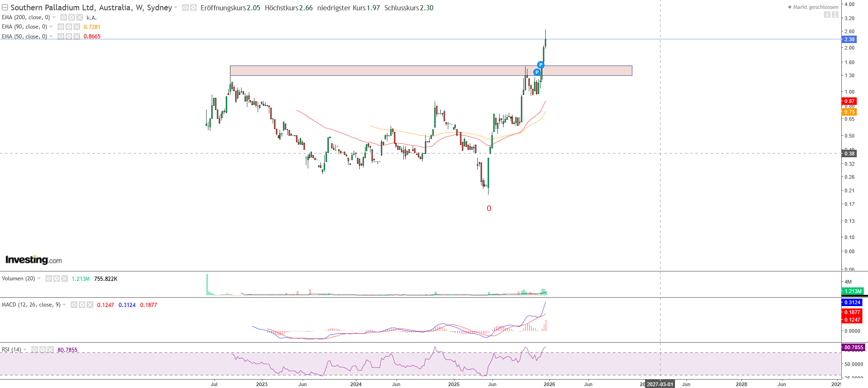This screenshot has height=388, width=868.
Task: Open settings gear for EMA 50
Action: tap(69, 37)
